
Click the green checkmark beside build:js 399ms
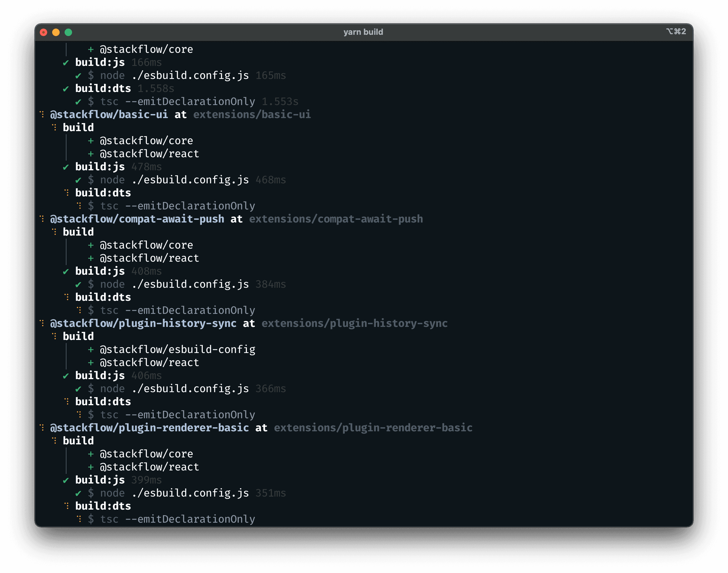[66, 480]
